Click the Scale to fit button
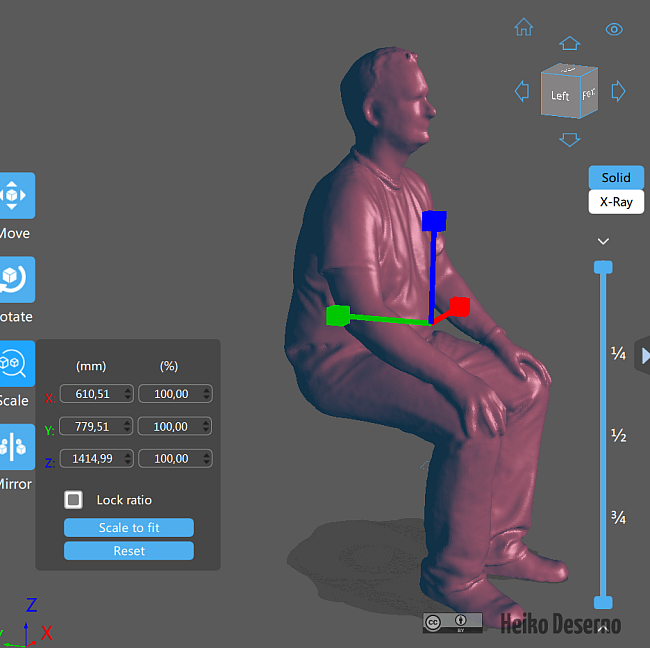The width and height of the screenshot is (650, 648). coord(128,527)
